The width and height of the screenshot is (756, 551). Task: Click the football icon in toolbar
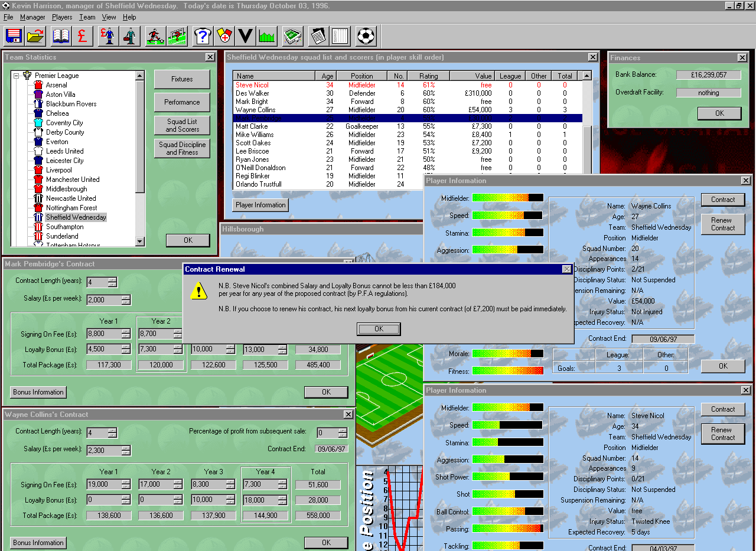366,36
